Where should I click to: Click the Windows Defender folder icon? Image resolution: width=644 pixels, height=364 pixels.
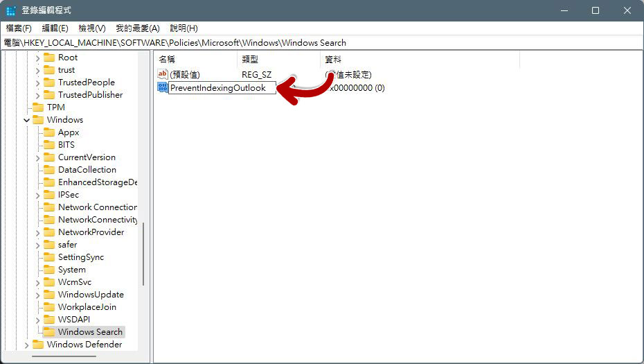point(38,345)
